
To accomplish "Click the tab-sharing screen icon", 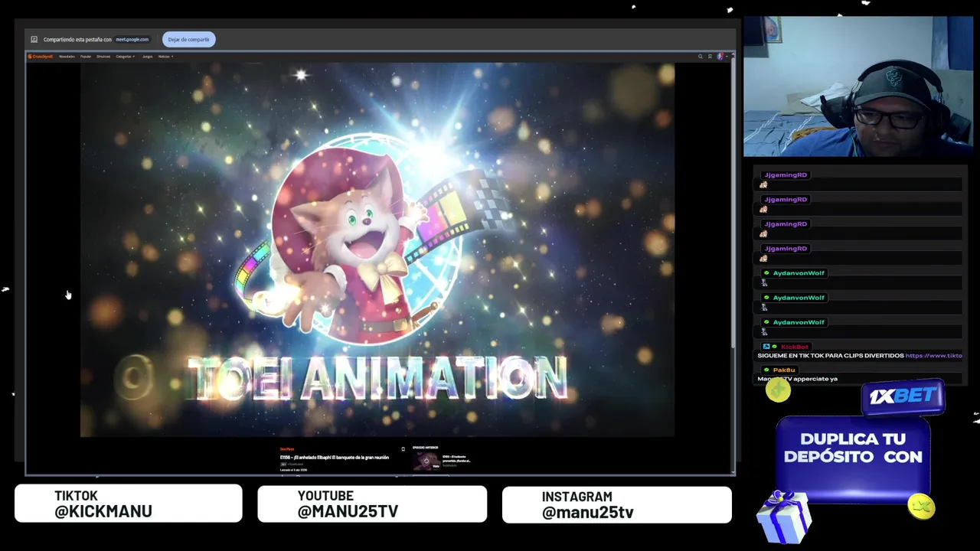I will point(34,39).
